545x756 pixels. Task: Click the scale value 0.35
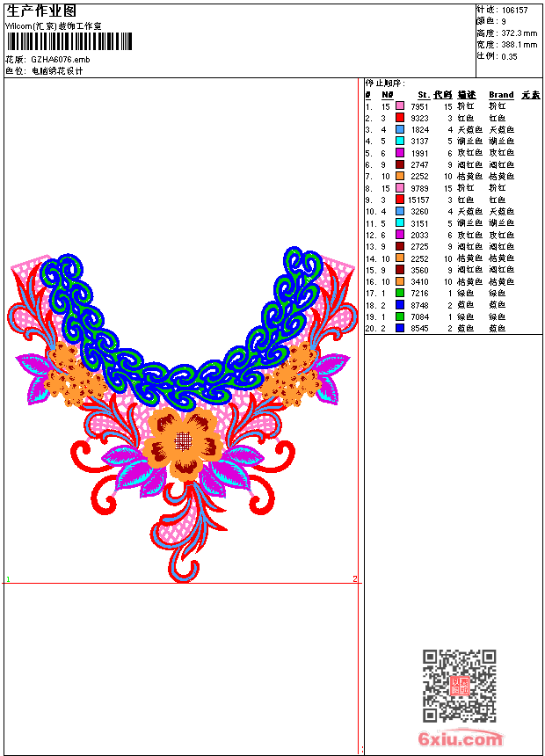click(509, 56)
